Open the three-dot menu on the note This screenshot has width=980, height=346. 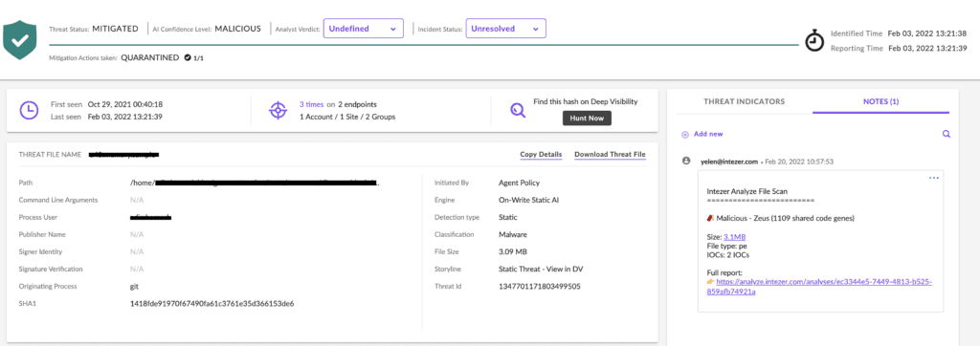pos(934,178)
